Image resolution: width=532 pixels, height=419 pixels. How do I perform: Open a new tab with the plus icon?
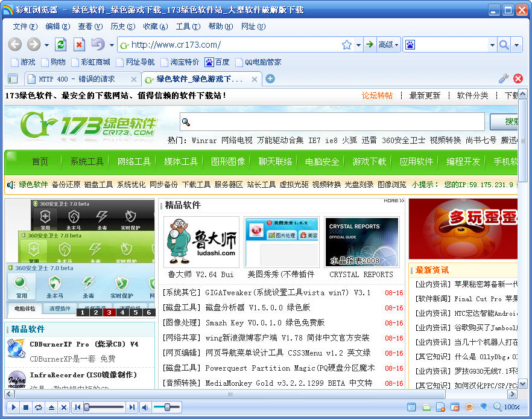click(270, 78)
